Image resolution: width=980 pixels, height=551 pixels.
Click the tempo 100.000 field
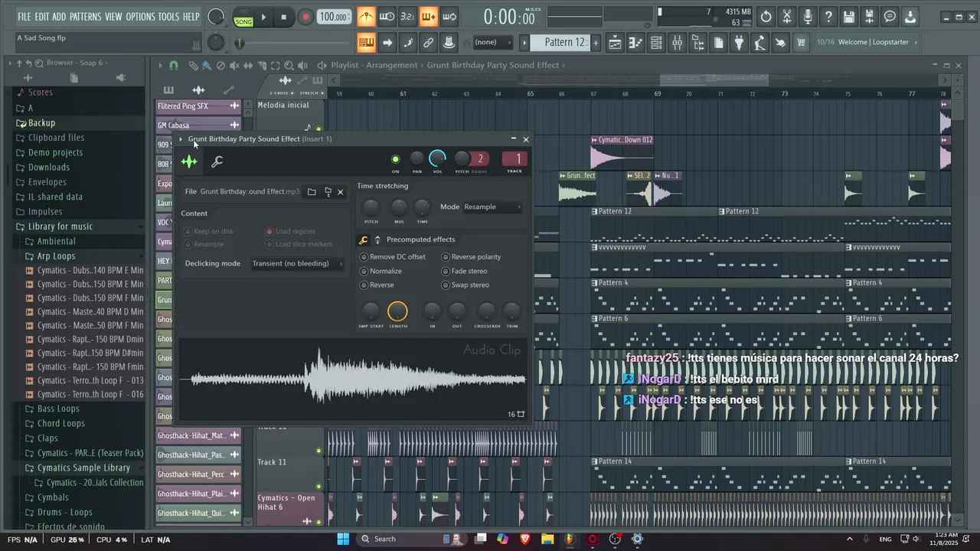coord(333,17)
